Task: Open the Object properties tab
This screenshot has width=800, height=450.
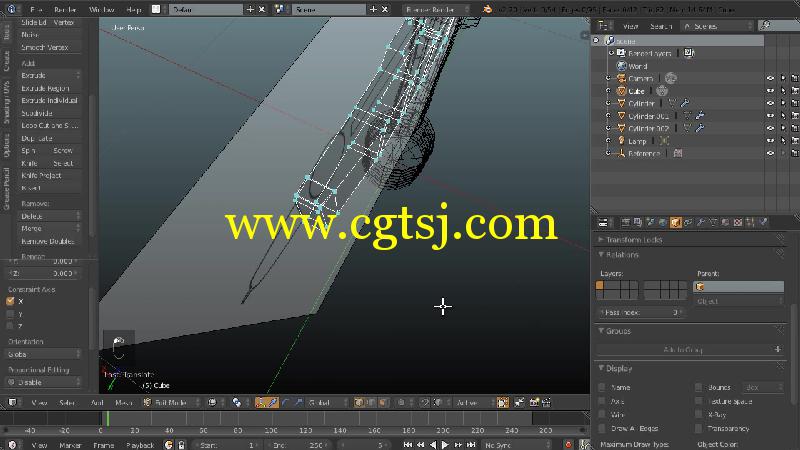Action: 676,222
